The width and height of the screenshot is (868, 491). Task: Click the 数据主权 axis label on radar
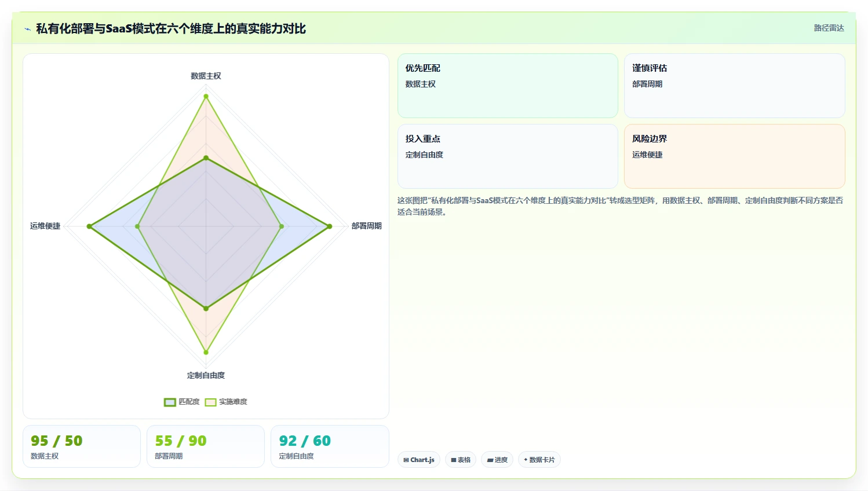point(206,76)
